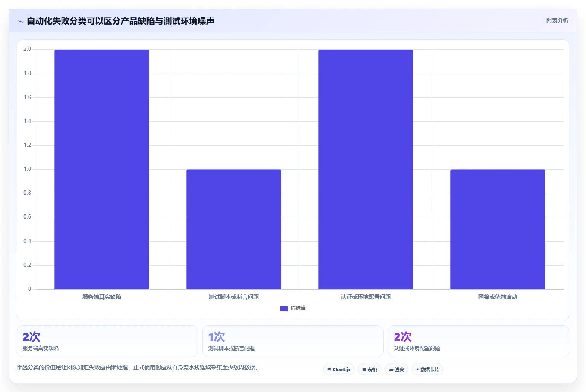This screenshot has height=392, width=586.
Task: Click the title 自动化失败分类可以区分产品缺陷与测试环境噪声
Action: [120, 21]
